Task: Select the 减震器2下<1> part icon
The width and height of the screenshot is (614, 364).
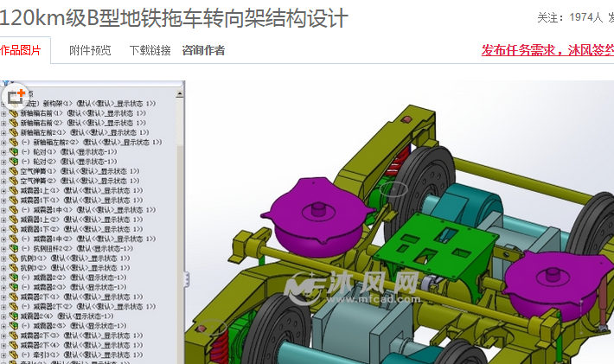Action: pyautogui.click(x=14, y=297)
